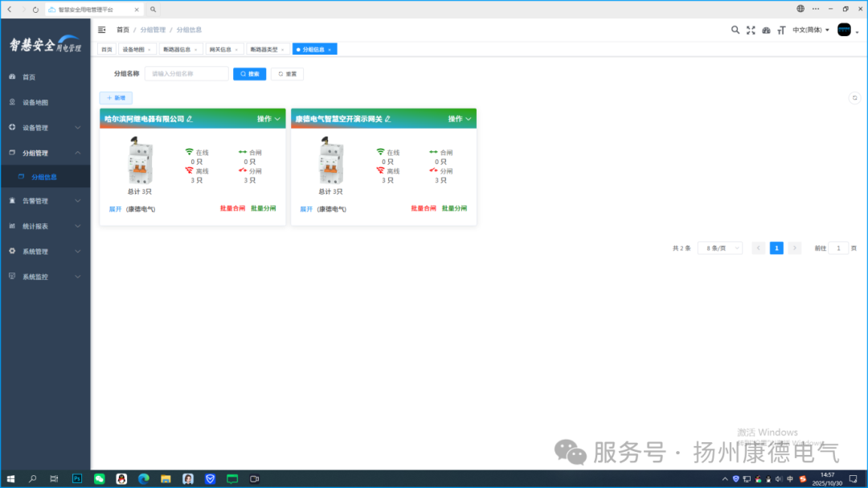Viewport: 868px width, 488px height.
Task: Click the search magnifier icon in the header
Action: [x=735, y=29]
